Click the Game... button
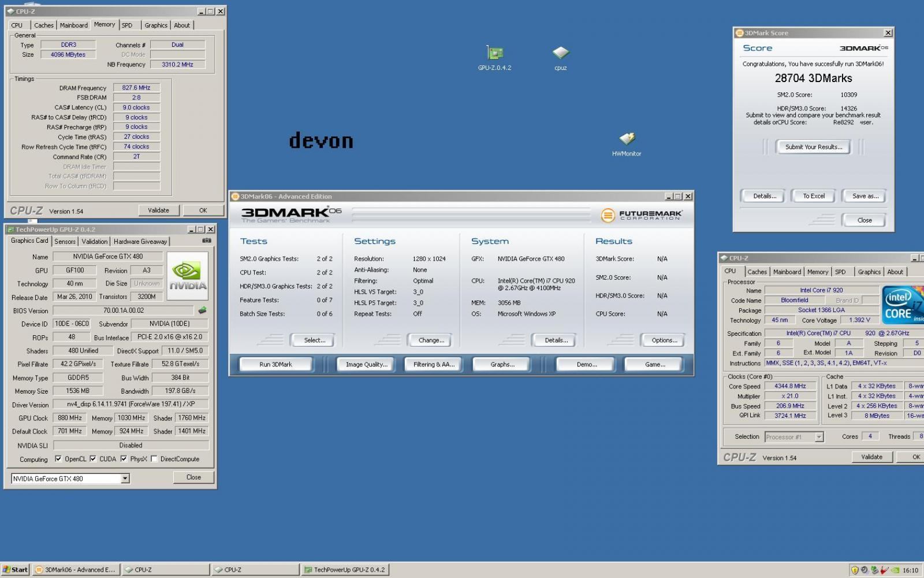The height and width of the screenshot is (578, 924). click(x=655, y=365)
